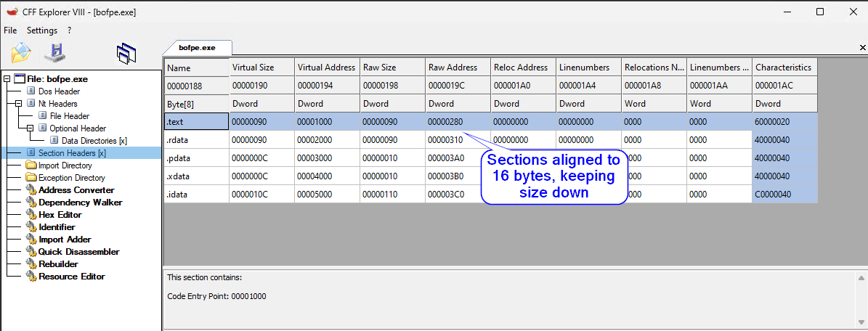Click the Nt Headers page icon
Screen dimensions: 868x331
[31, 104]
